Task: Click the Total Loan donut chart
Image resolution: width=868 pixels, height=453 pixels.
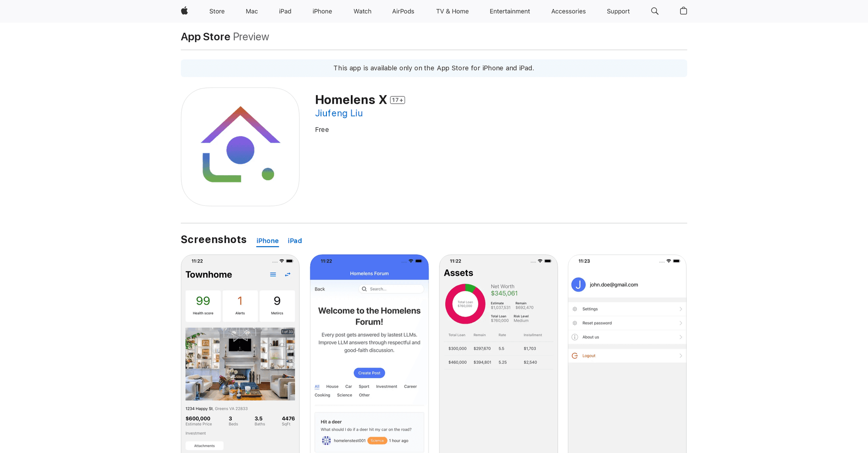Action: (465, 304)
